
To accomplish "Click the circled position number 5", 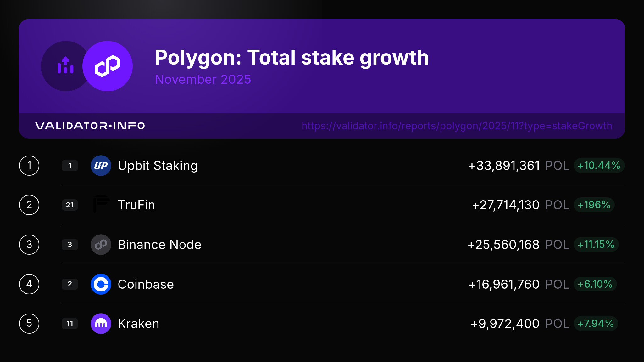I will [x=29, y=323].
